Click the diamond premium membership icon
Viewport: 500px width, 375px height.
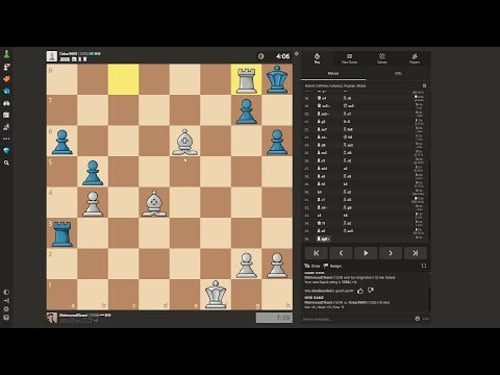point(6,151)
